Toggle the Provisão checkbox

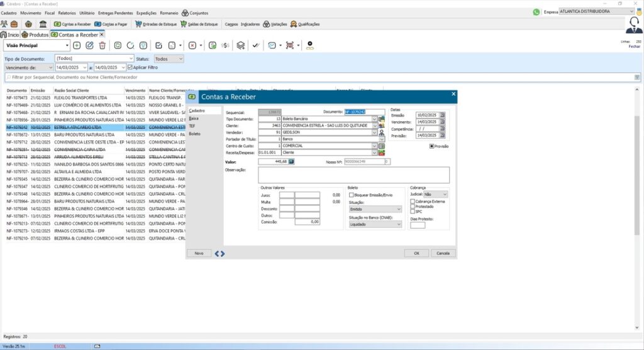(431, 146)
